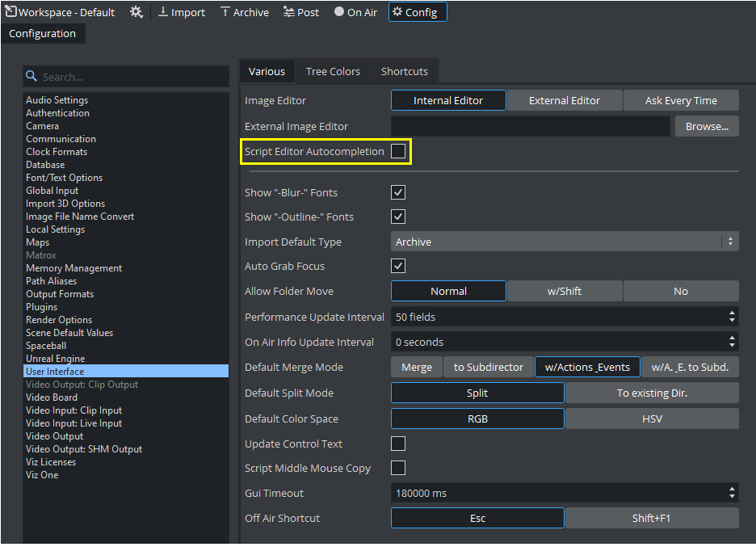Click the Workspace - Default icon
This screenshot has width=756, height=551.
pos(10,12)
